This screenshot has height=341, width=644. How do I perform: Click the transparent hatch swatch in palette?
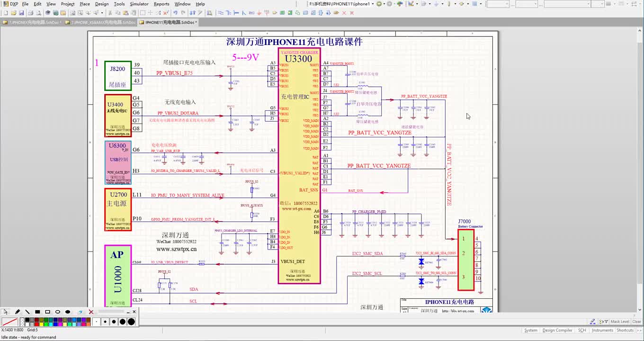coord(22,322)
